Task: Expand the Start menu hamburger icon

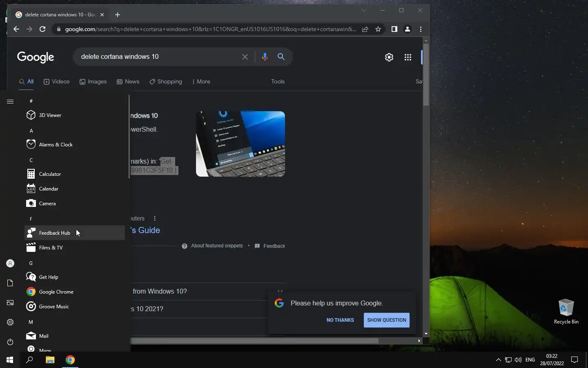Action: (x=10, y=101)
